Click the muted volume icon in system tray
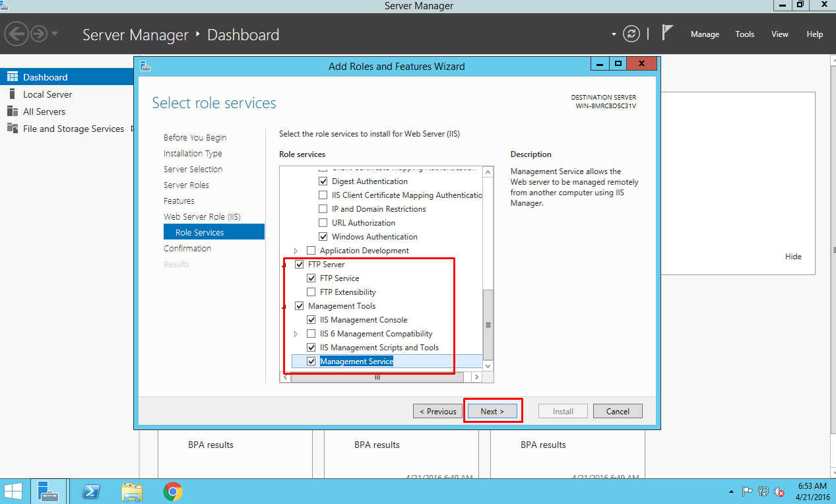 pos(779,491)
